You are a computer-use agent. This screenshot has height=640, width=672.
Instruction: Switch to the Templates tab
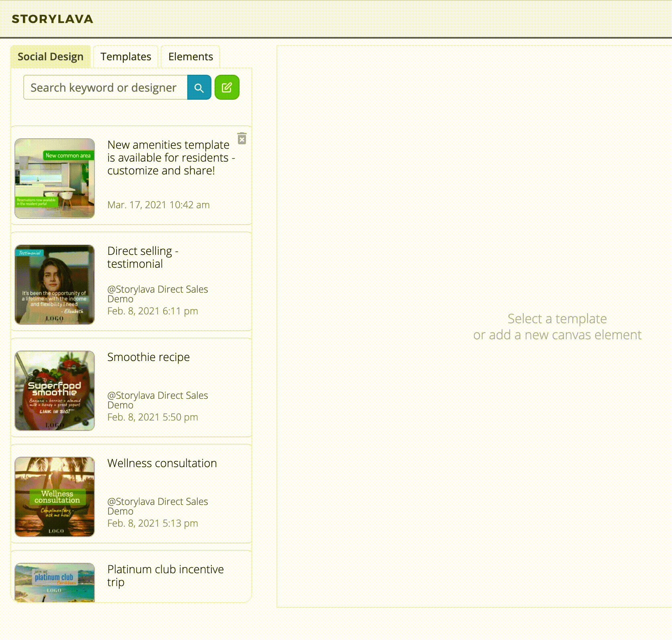(x=126, y=57)
